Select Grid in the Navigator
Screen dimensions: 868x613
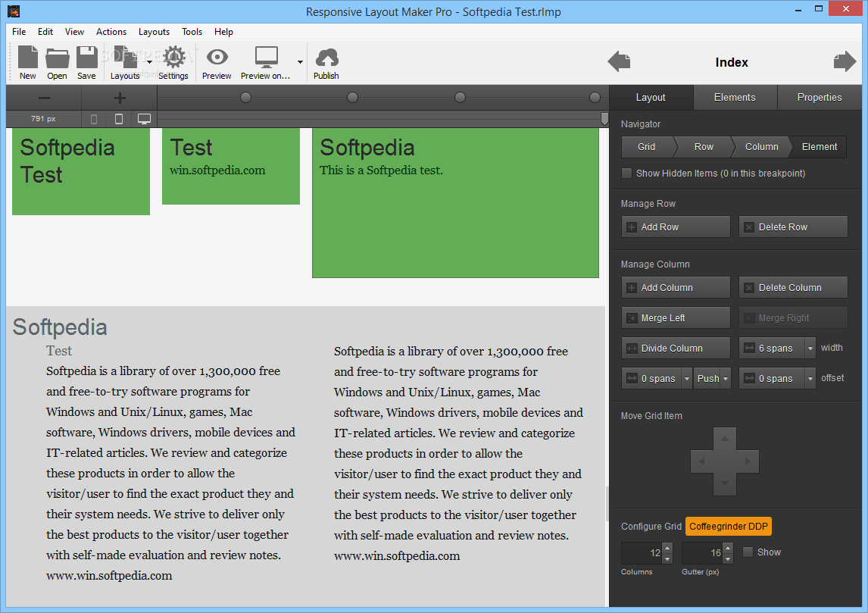647,147
